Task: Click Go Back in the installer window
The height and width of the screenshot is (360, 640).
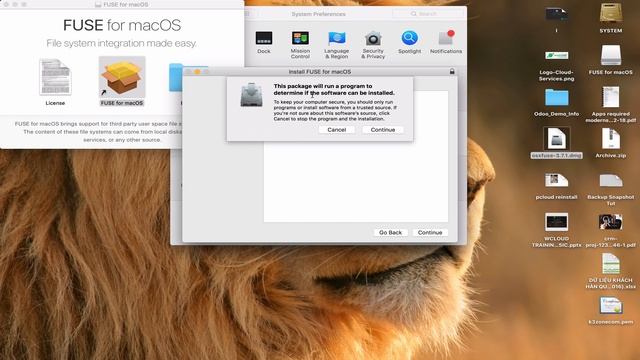Action: (390, 232)
